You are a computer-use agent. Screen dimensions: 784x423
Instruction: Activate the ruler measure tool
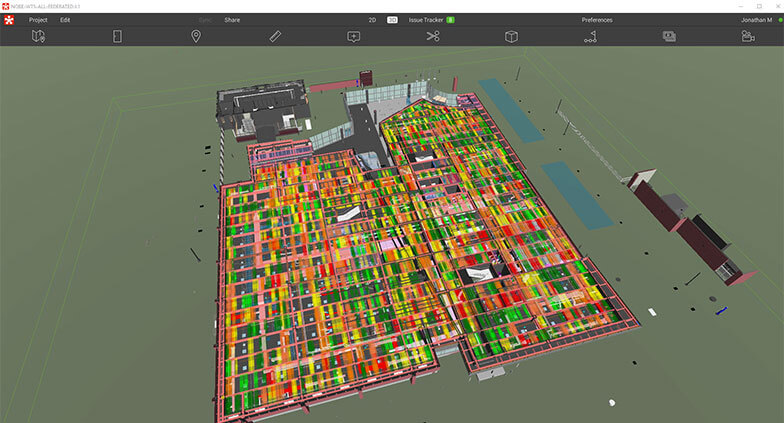pyautogui.click(x=275, y=36)
